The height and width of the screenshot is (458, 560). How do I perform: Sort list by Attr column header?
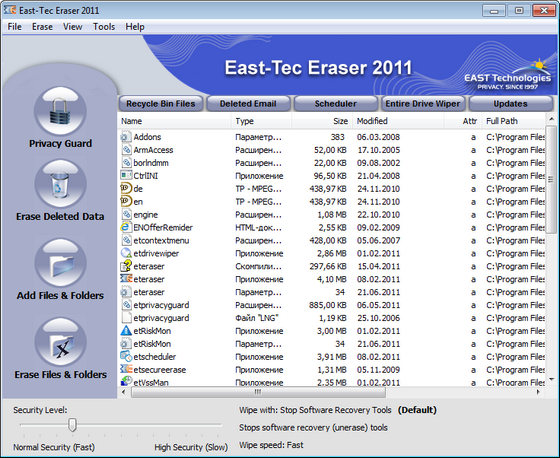tap(463, 121)
